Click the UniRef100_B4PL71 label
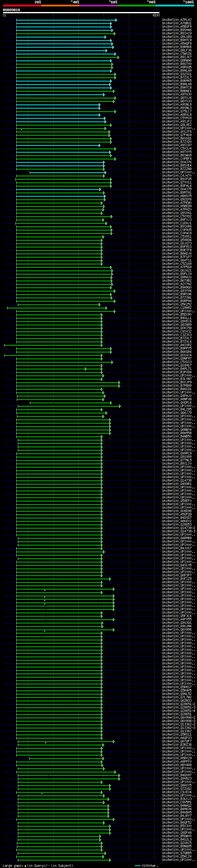 tap(177, 369)
